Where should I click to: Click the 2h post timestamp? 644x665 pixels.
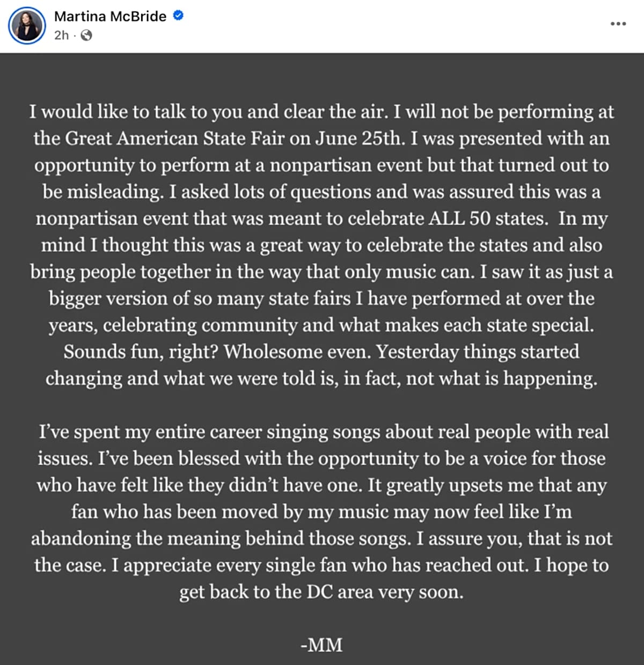pos(61,35)
